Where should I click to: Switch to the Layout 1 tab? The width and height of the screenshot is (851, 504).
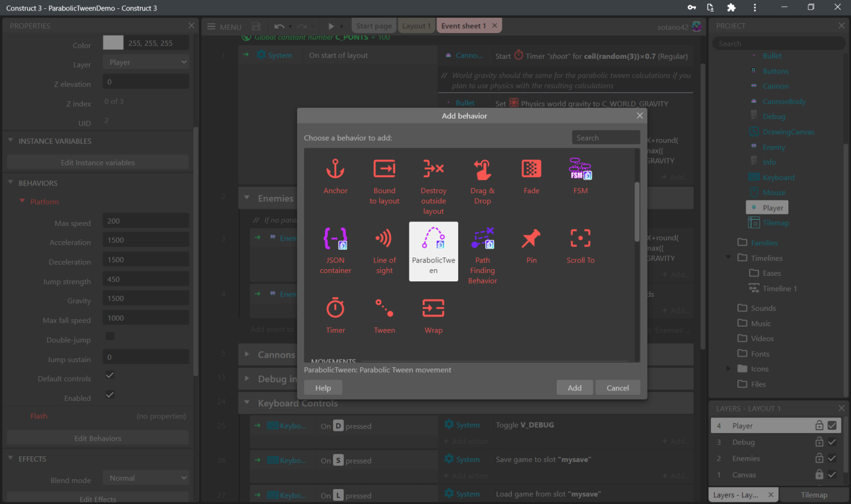[416, 26]
